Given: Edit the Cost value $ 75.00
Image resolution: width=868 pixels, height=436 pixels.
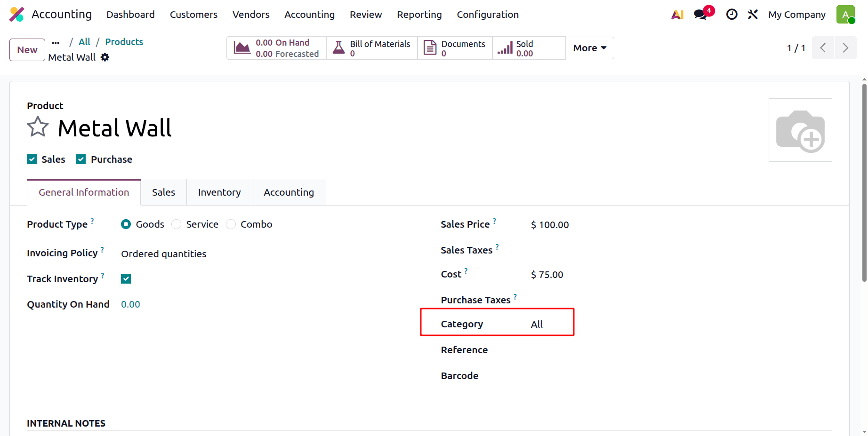Looking at the screenshot, I should (547, 275).
